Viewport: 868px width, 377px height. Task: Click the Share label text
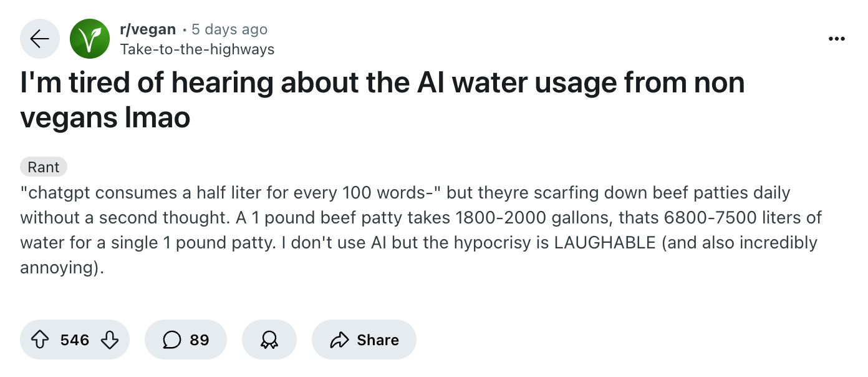coord(378,340)
